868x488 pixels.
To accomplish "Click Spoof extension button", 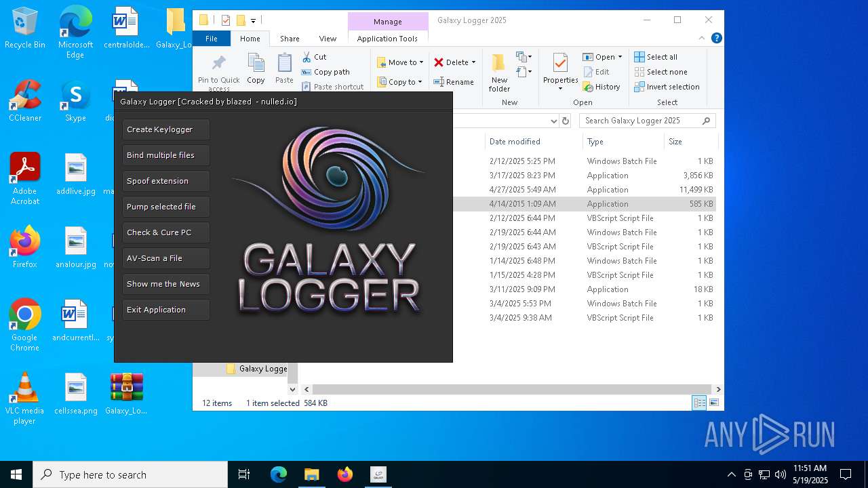I will 165,181.
